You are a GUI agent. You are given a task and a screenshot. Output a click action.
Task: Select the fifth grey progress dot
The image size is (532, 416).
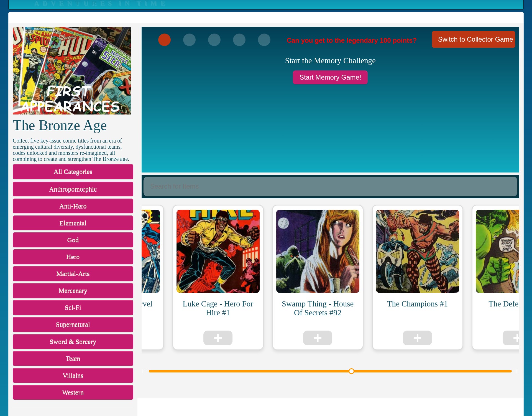point(264,40)
